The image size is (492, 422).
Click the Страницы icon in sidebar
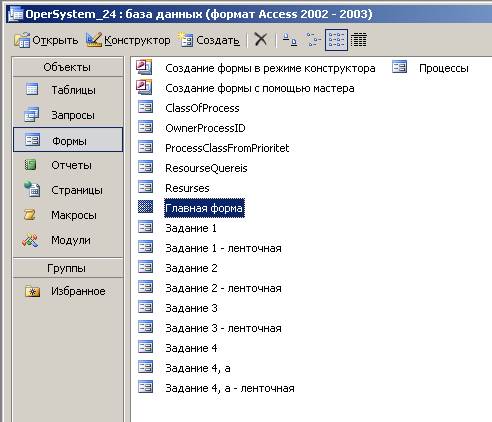coord(32,189)
